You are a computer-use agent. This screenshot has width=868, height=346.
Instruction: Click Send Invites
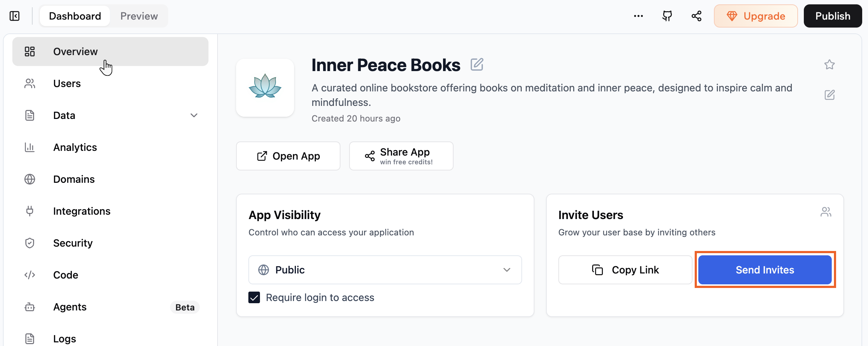[x=765, y=270]
